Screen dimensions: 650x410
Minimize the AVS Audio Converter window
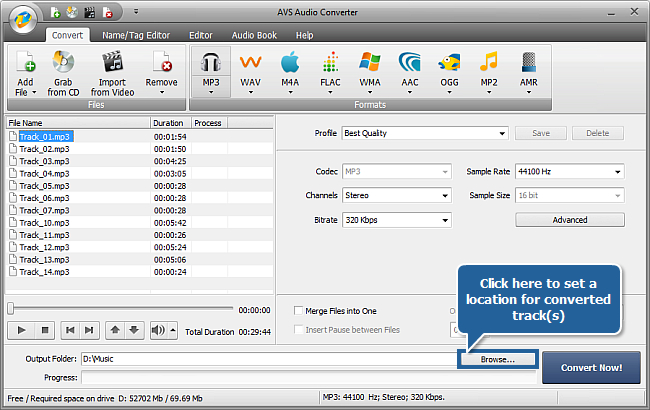[x=611, y=13]
